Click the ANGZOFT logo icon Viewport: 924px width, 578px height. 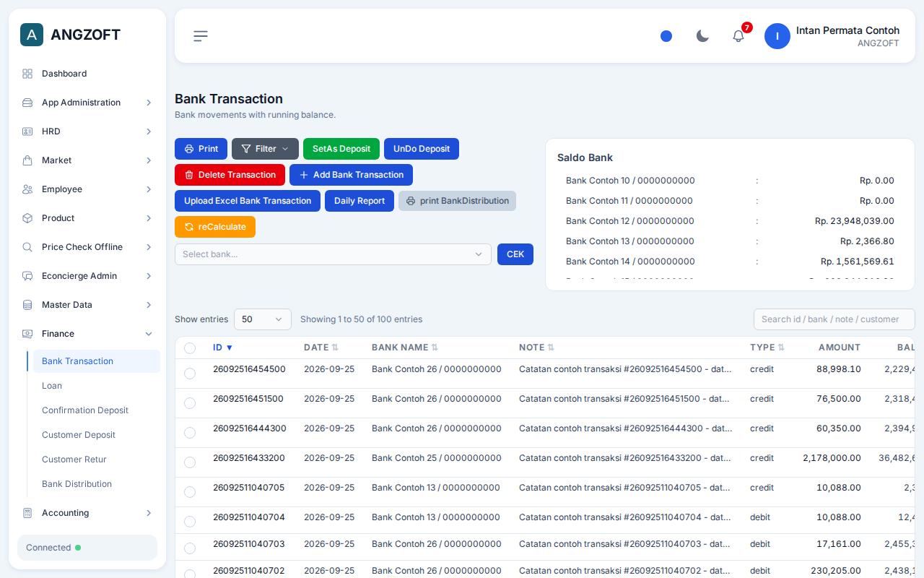point(32,35)
